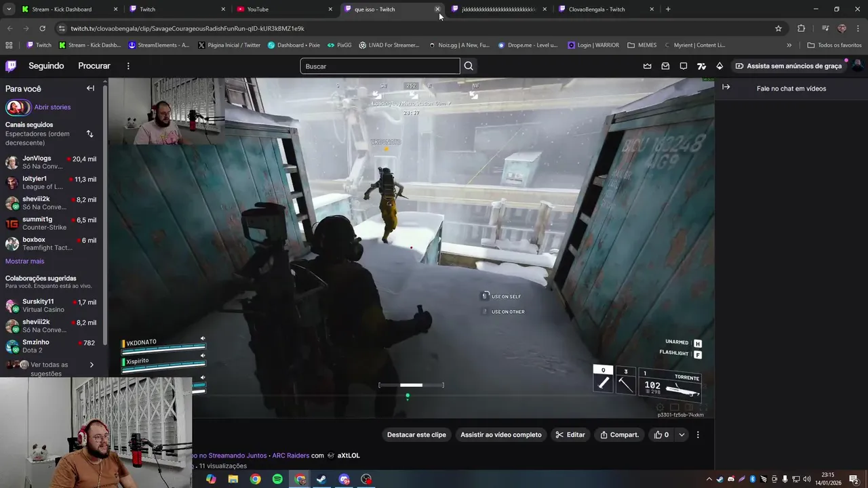Click the search magnifier button

point(469,66)
